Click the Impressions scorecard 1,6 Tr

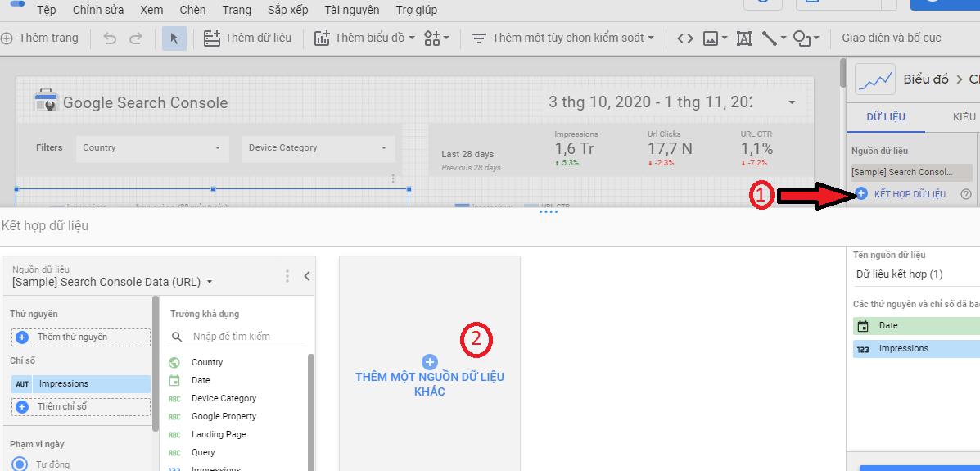pos(576,149)
